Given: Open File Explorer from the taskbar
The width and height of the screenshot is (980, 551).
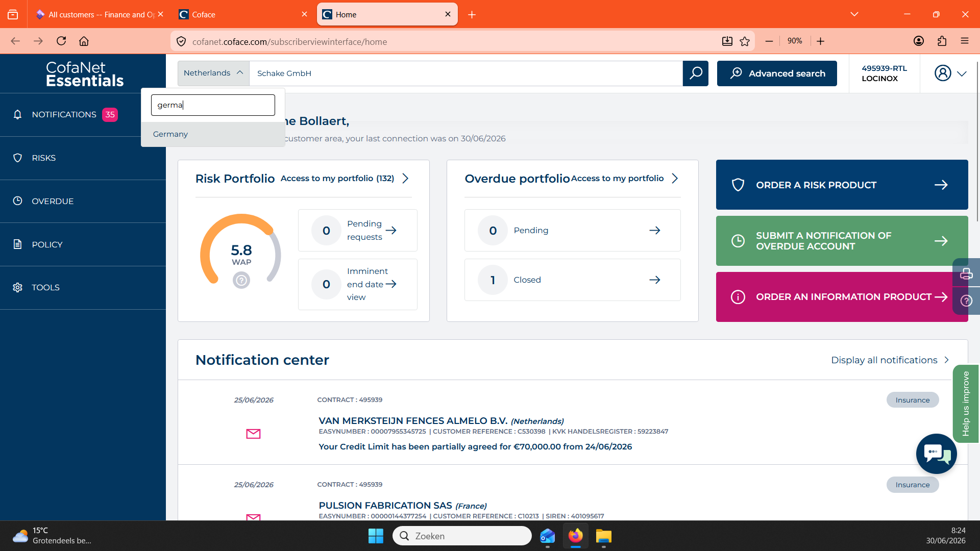Looking at the screenshot, I should click(x=604, y=536).
